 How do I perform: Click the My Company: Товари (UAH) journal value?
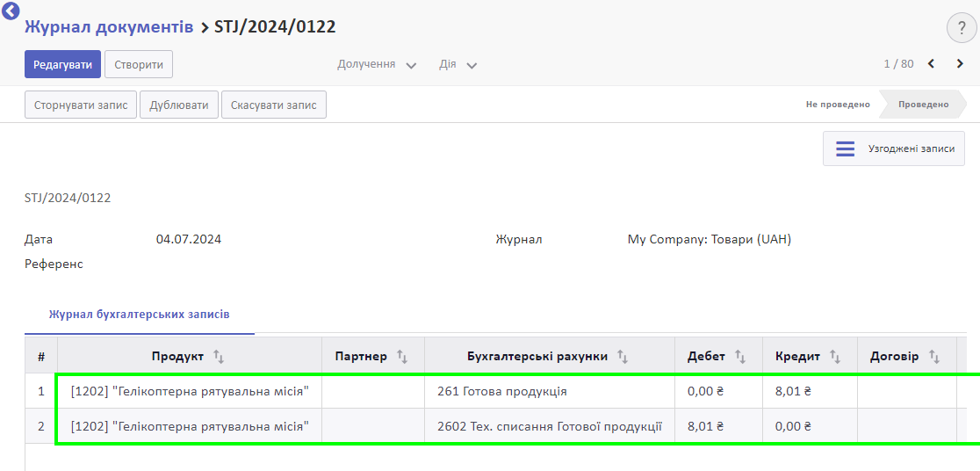tap(709, 240)
